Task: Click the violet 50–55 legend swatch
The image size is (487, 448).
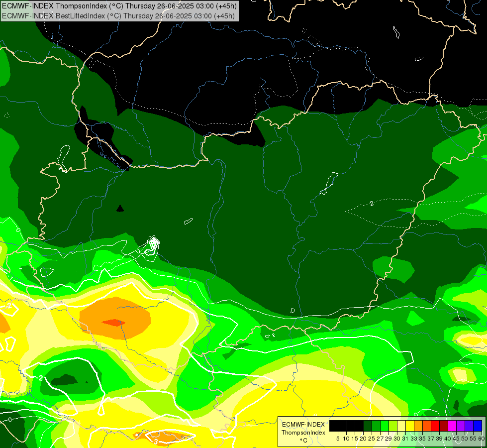Action: tap(469, 426)
